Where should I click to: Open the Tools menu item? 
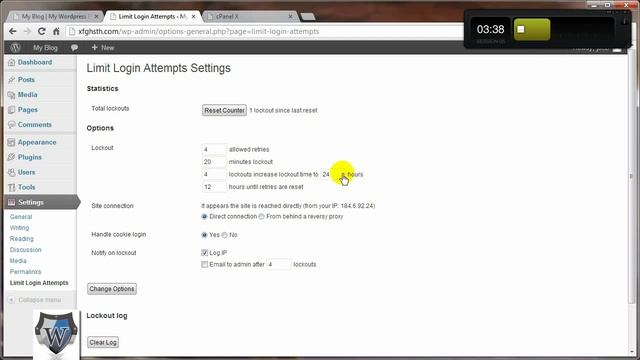[27, 187]
